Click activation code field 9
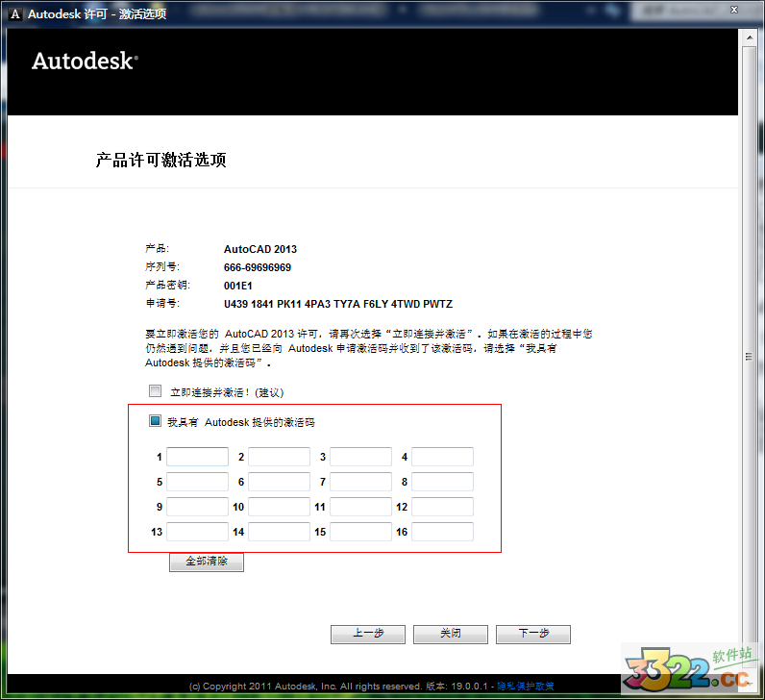This screenshot has width=765, height=700. [x=198, y=507]
